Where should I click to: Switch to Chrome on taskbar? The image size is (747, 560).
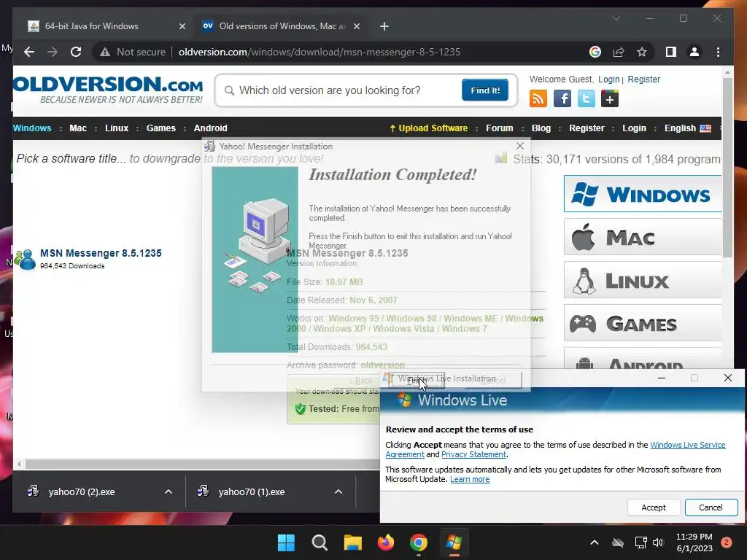[419, 542]
